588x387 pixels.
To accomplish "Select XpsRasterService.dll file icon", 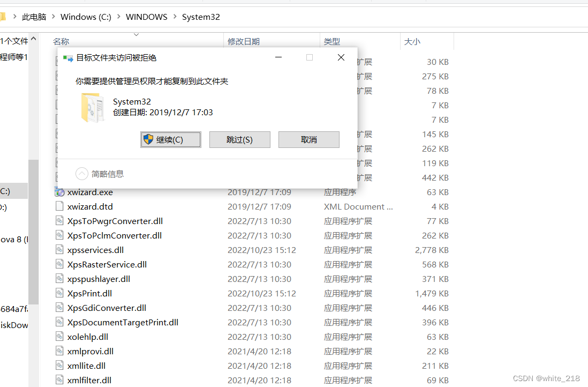I will [59, 264].
